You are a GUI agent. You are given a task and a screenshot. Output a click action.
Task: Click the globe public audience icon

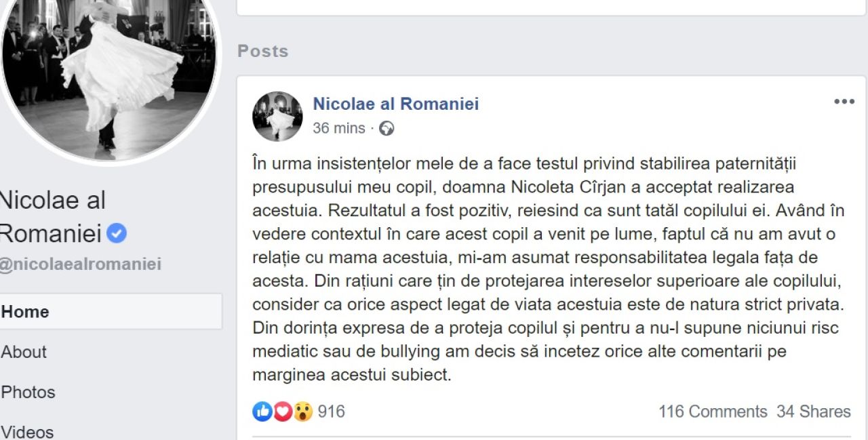[387, 128]
